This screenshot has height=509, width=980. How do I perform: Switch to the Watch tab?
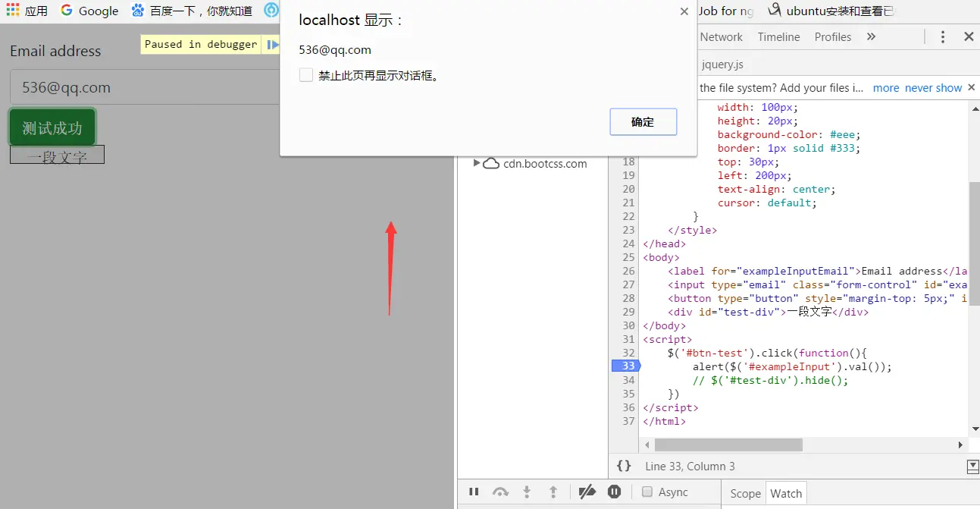786,493
